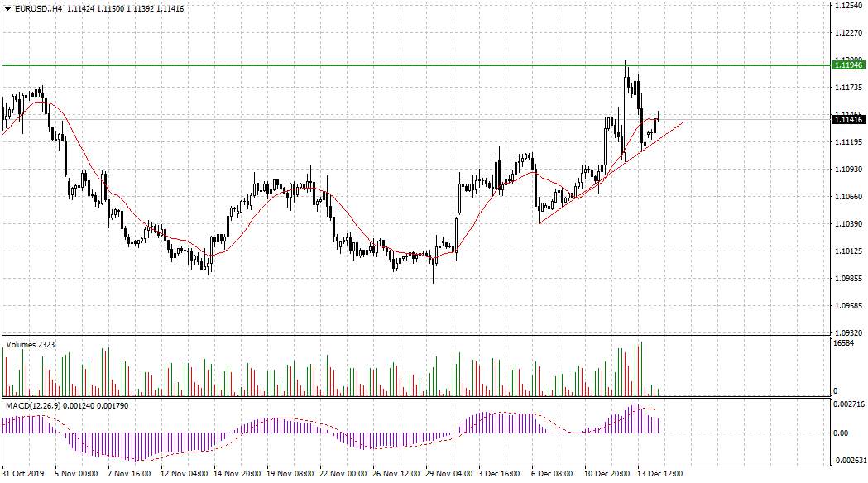Click the Volumes 2323 indicator label
This screenshot has height=483, width=868.
[x=31, y=343]
